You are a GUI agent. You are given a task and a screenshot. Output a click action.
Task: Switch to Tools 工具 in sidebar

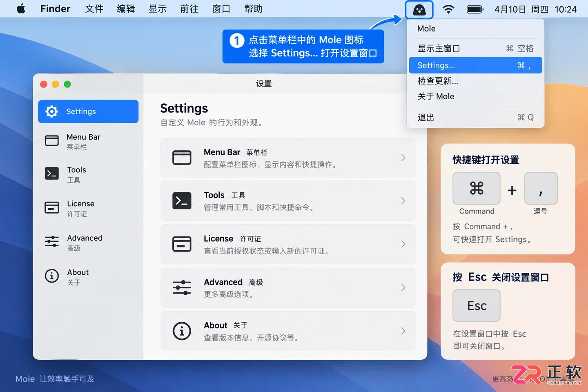pyautogui.click(x=88, y=174)
